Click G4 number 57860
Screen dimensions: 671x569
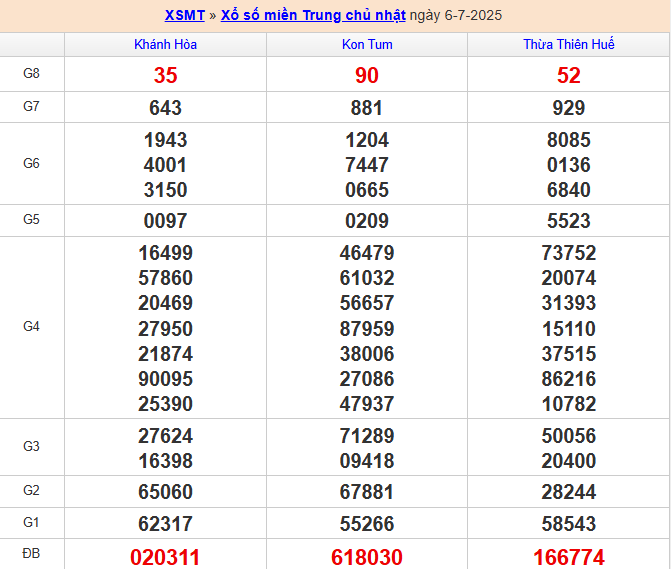pos(166,278)
